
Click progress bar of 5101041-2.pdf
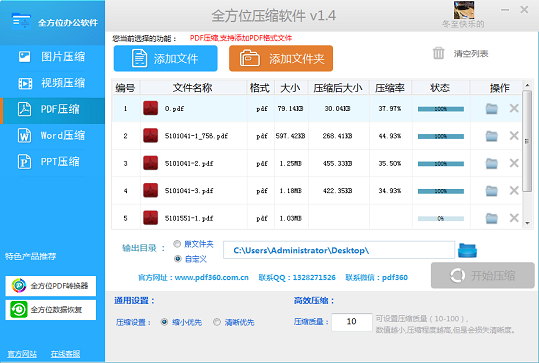click(441, 164)
